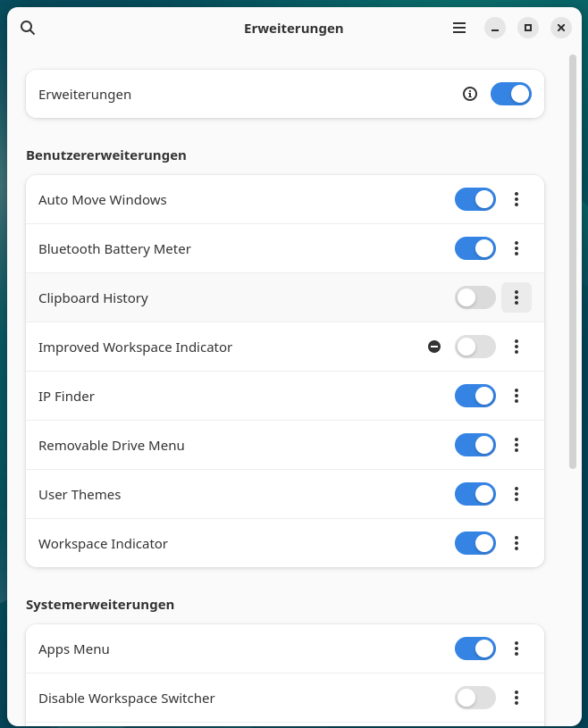588x728 pixels.
Task: Toggle the main Erweiterungen switch
Action: [510, 93]
